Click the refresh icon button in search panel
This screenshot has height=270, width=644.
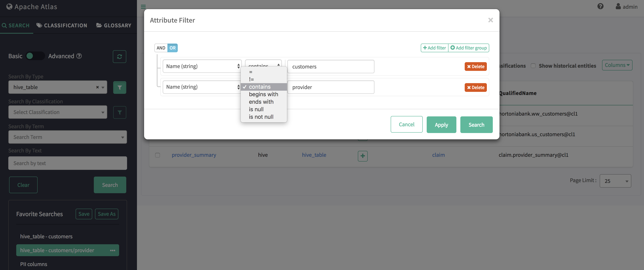(119, 56)
